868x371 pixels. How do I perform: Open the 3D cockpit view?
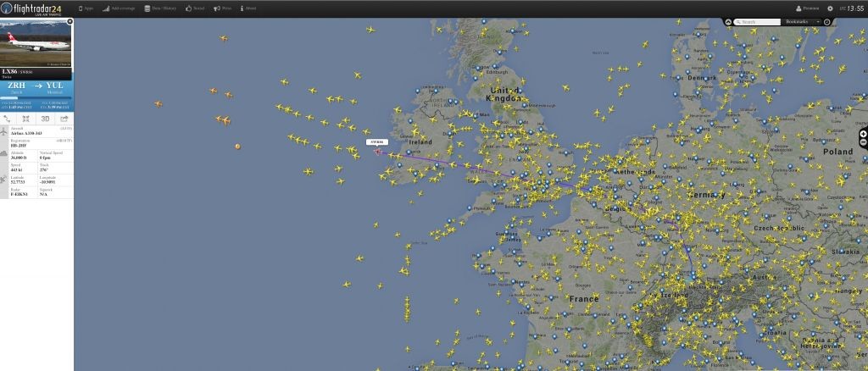(46, 119)
